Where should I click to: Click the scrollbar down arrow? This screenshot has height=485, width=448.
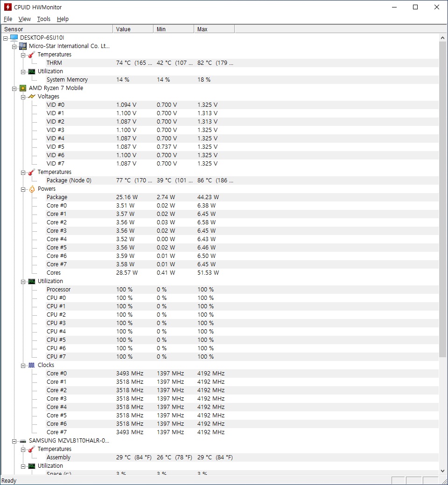click(442, 471)
